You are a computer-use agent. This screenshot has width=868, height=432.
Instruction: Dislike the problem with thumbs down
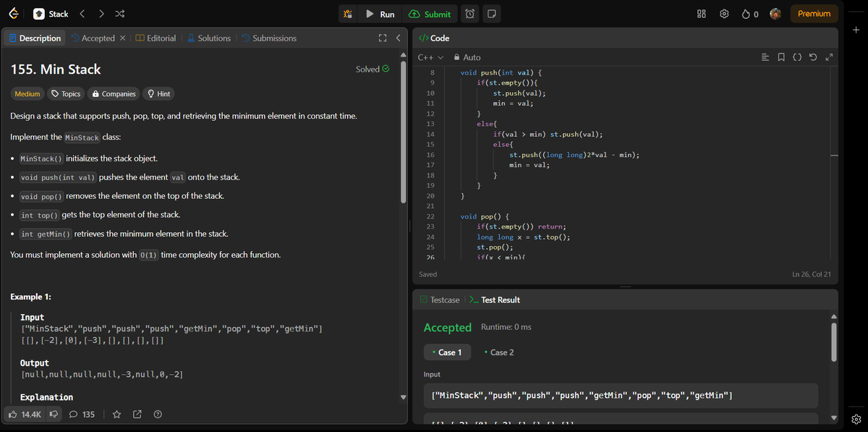click(x=54, y=415)
